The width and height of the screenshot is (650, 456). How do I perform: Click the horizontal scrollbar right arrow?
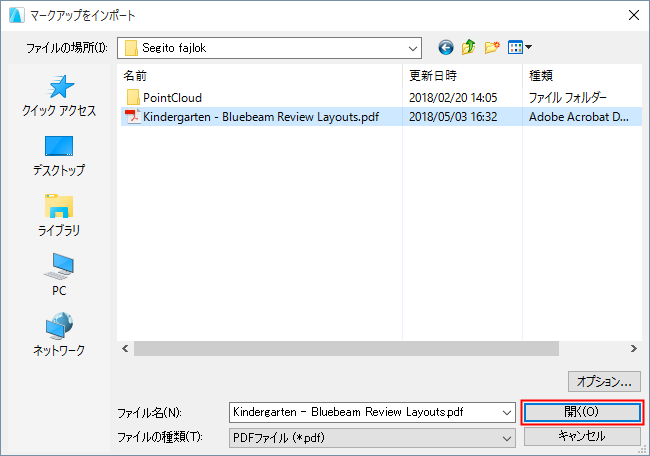pos(633,349)
